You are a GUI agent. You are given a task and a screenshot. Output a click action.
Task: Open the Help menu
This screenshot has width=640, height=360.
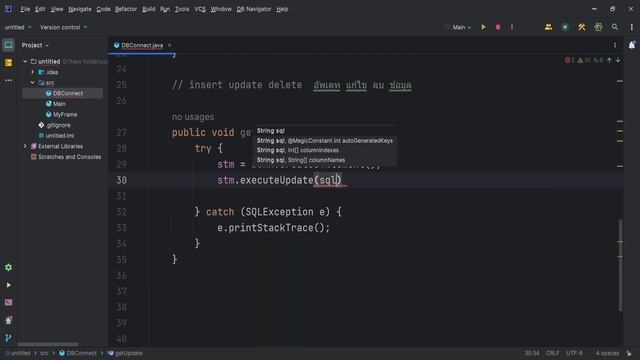tap(282, 9)
